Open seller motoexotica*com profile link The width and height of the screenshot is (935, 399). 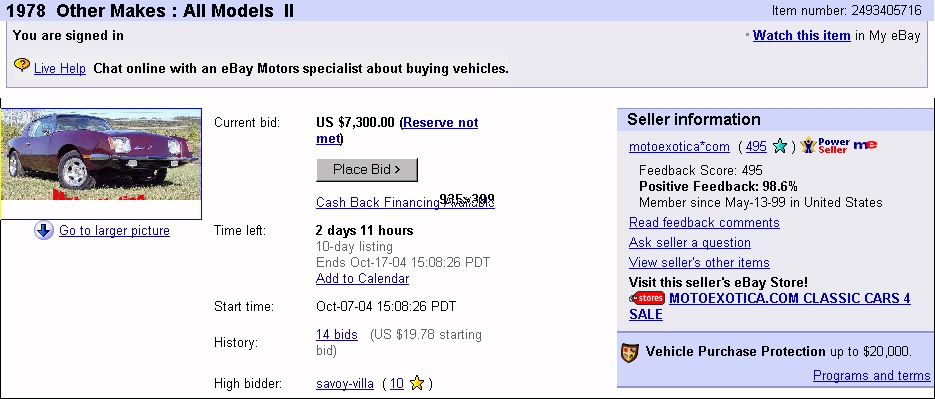(679, 147)
